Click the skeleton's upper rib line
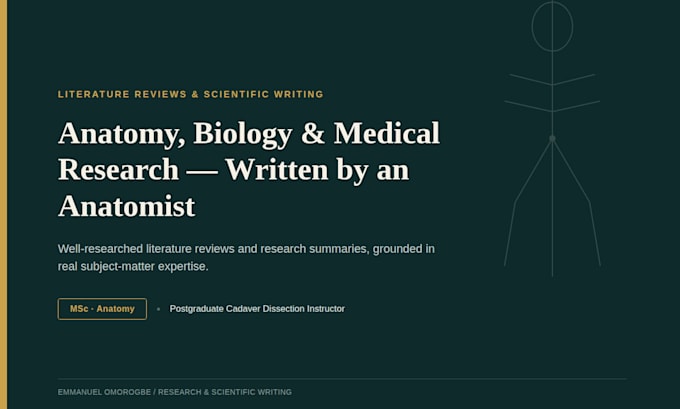The height and width of the screenshot is (409, 680). pyautogui.click(x=552, y=79)
